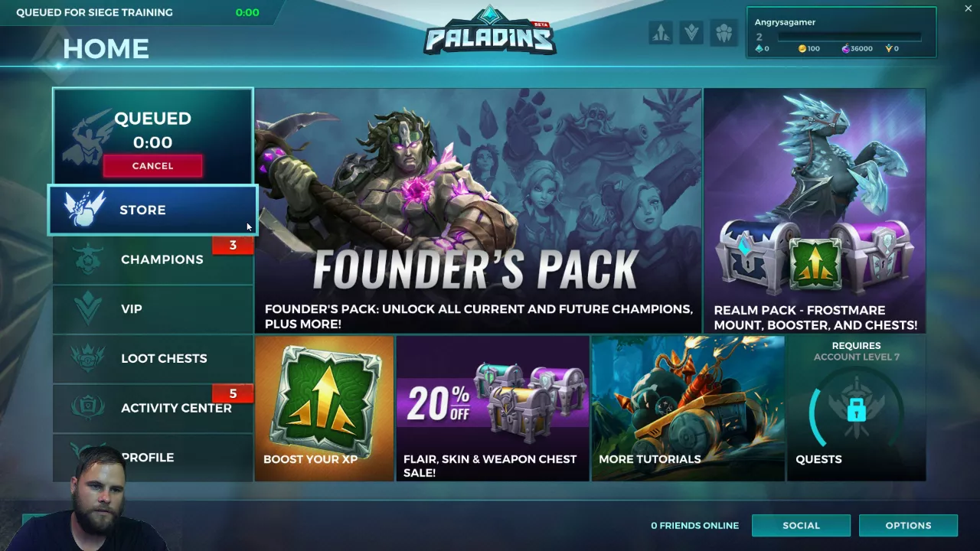The height and width of the screenshot is (551, 980).
Task: Click the Store chest icon in sidebar
Action: coord(85,210)
